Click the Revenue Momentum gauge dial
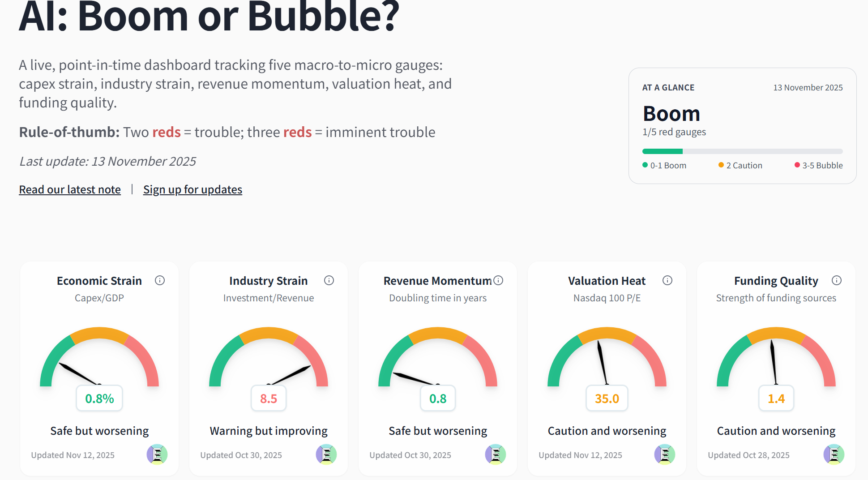The width and height of the screenshot is (868, 480). (x=438, y=358)
